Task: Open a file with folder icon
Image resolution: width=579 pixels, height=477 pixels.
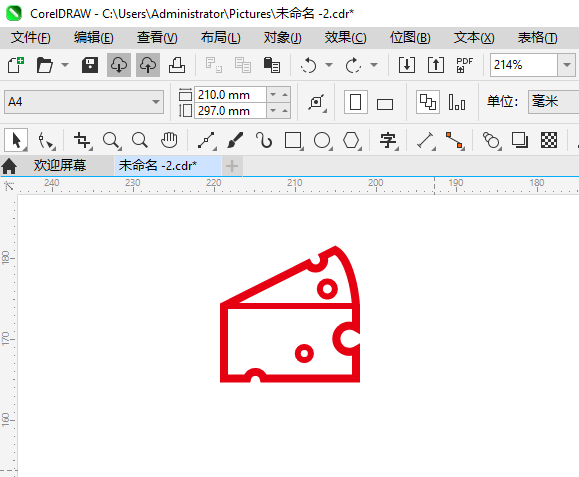Action: 45,65
